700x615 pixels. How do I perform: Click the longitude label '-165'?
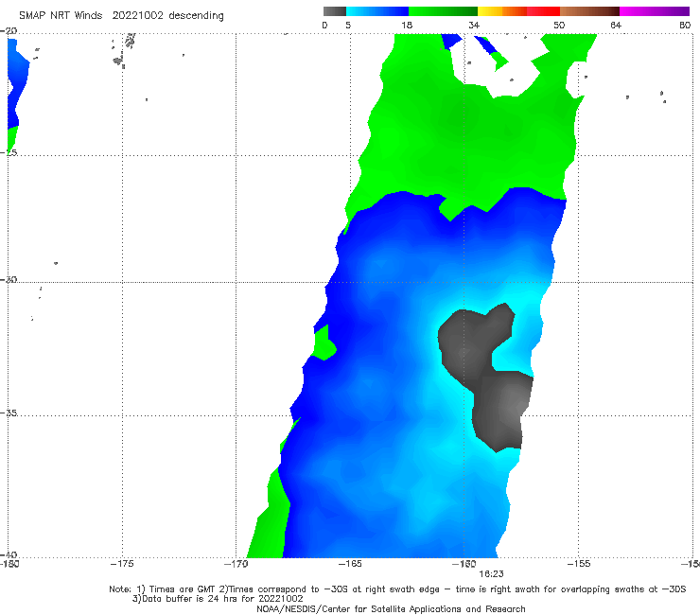click(350, 564)
